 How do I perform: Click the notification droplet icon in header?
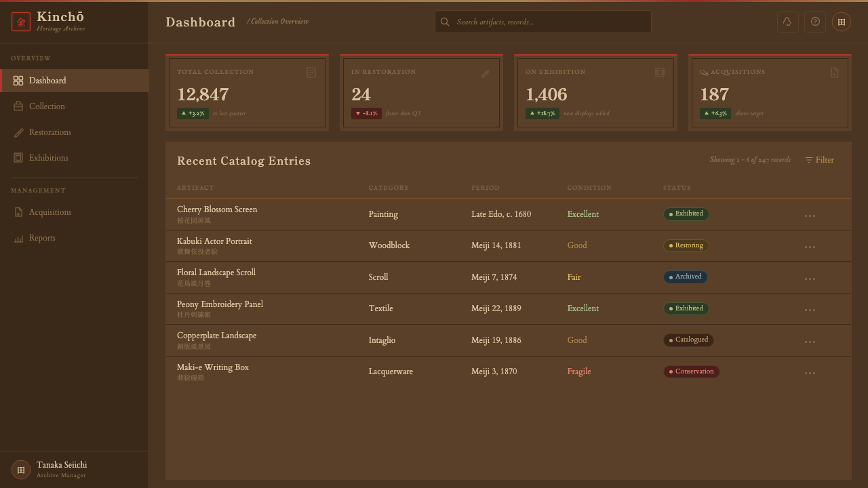tap(787, 22)
